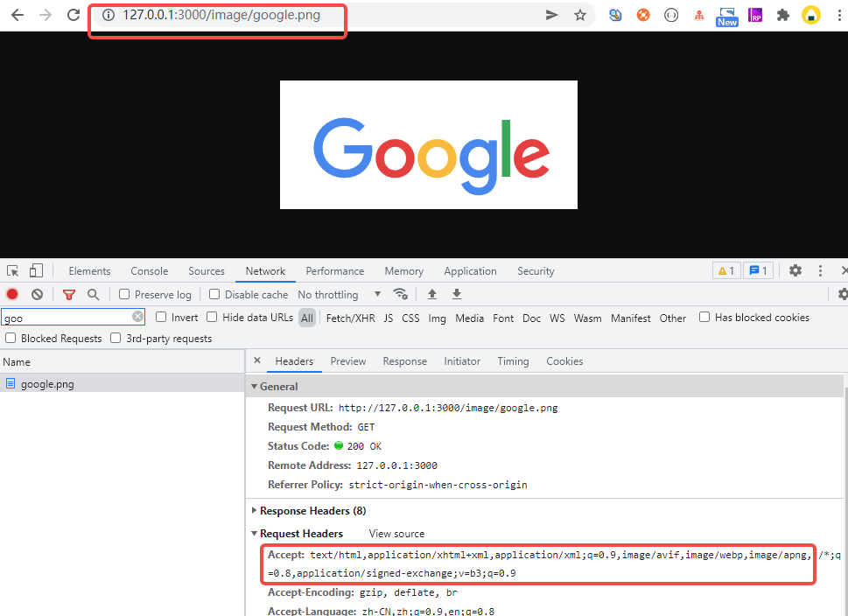Show the 1 warning issue badge
Viewport: 848px width, 616px height.
pyautogui.click(x=726, y=270)
